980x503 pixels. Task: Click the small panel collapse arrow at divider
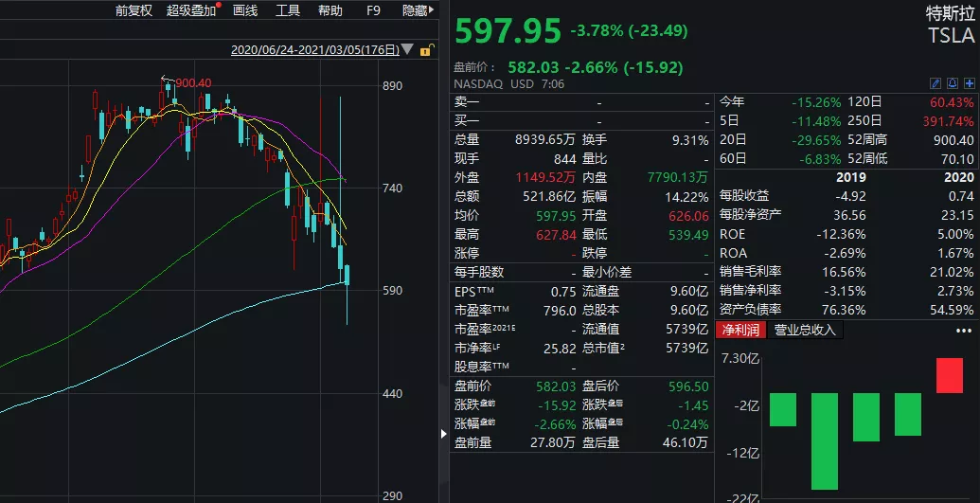pyautogui.click(x=444, y=433)
